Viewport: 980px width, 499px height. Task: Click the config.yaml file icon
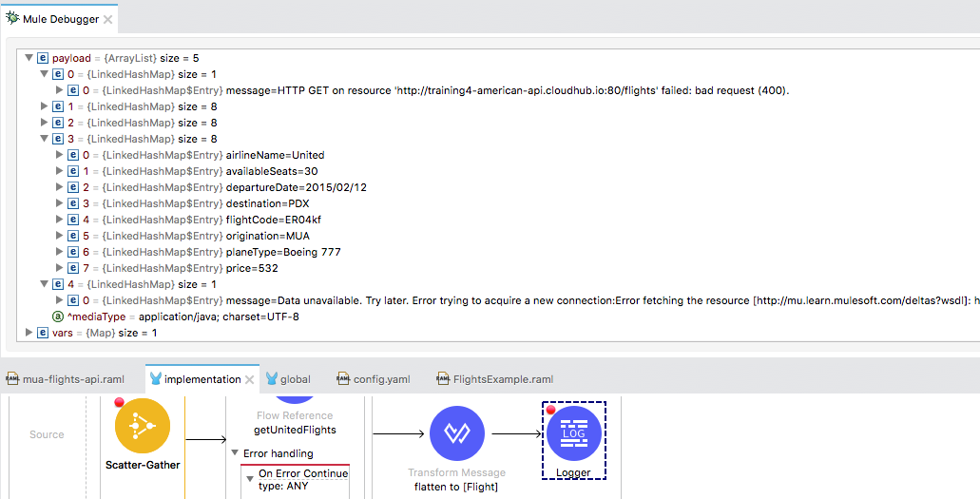[x=343, y=379]
